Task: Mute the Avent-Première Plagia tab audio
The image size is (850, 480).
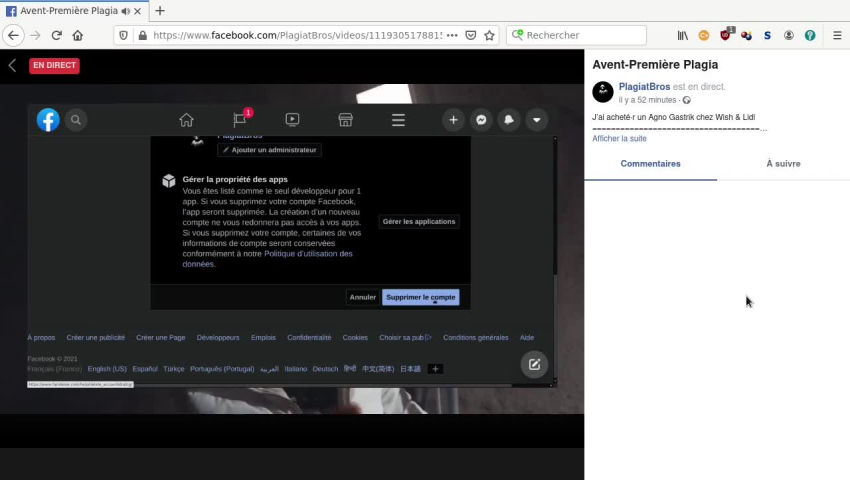Action: pyautogui.click(x=126, y=11)
